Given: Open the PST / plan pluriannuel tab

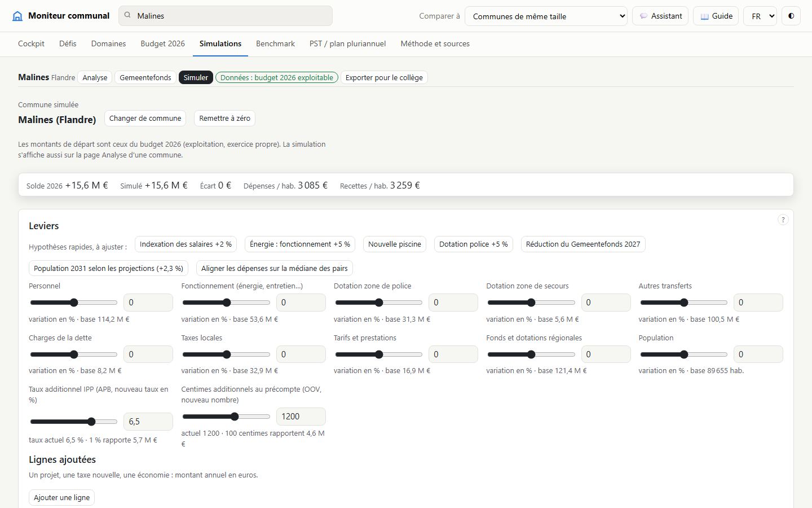Looking at the screenshot, I should point(347,43).
